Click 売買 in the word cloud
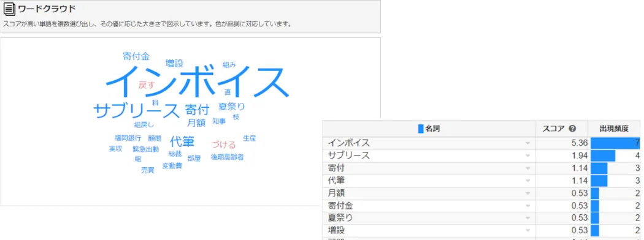Image resolution: width=644 pixels, height=240 pixels. click(148, 170)
